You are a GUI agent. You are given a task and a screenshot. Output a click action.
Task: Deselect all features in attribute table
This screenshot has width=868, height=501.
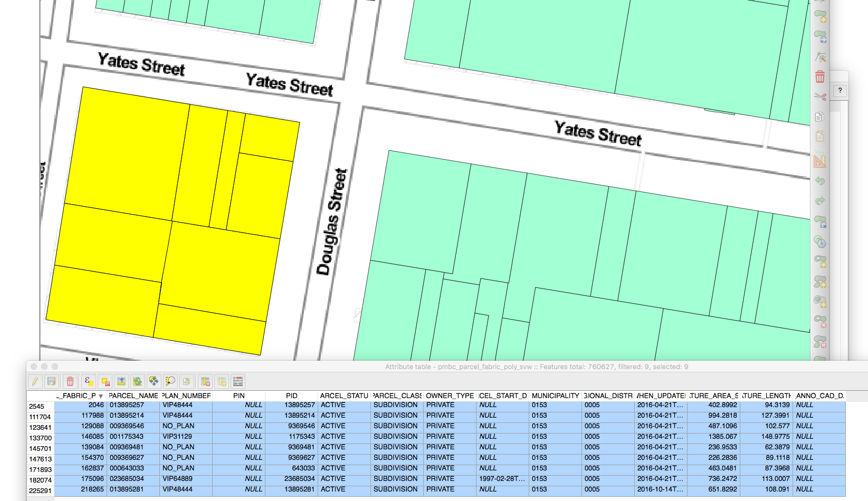[106, 381]
